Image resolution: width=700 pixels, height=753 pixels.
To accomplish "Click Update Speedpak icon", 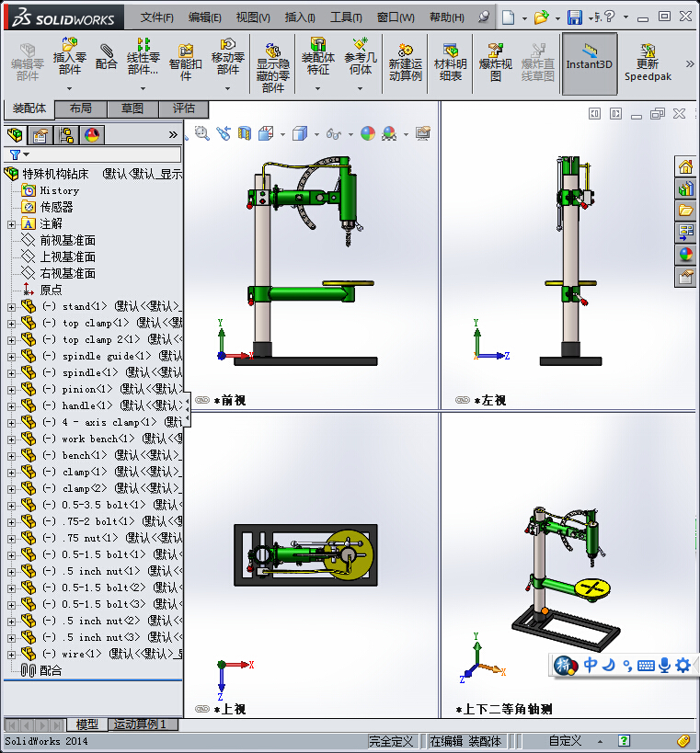I will coord(648,63).
